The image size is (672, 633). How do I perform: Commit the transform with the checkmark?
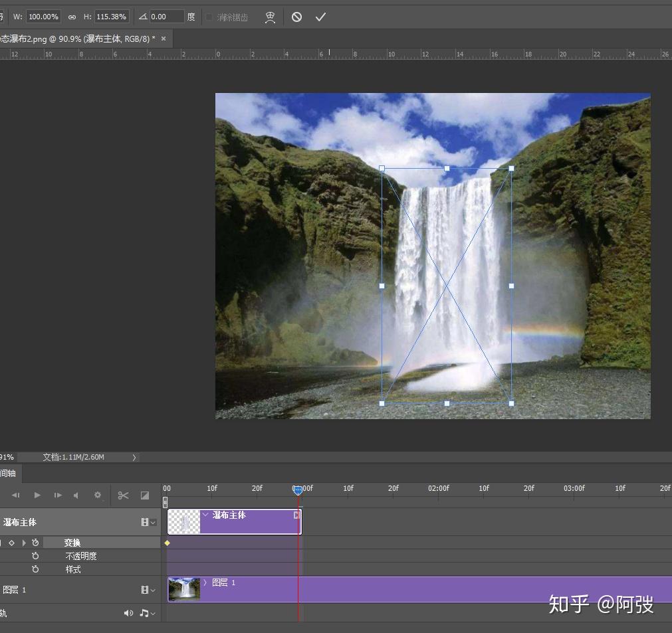pos(320,17)
